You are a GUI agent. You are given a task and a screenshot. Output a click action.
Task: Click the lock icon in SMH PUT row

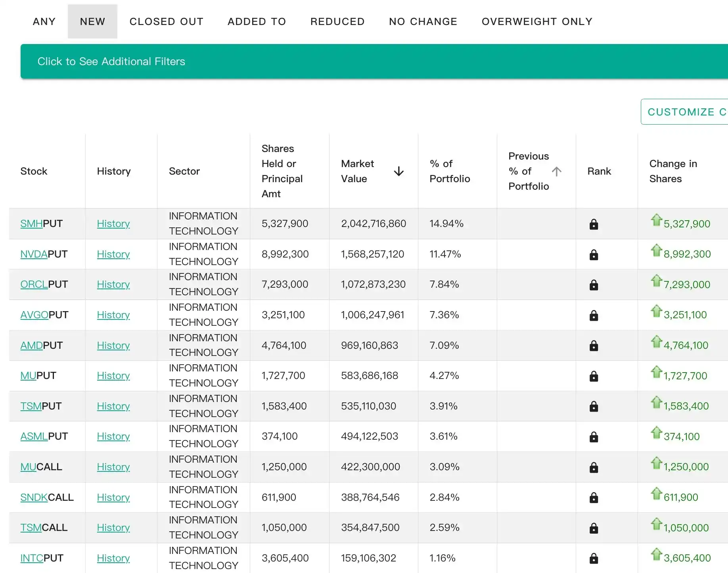point(594,224)
